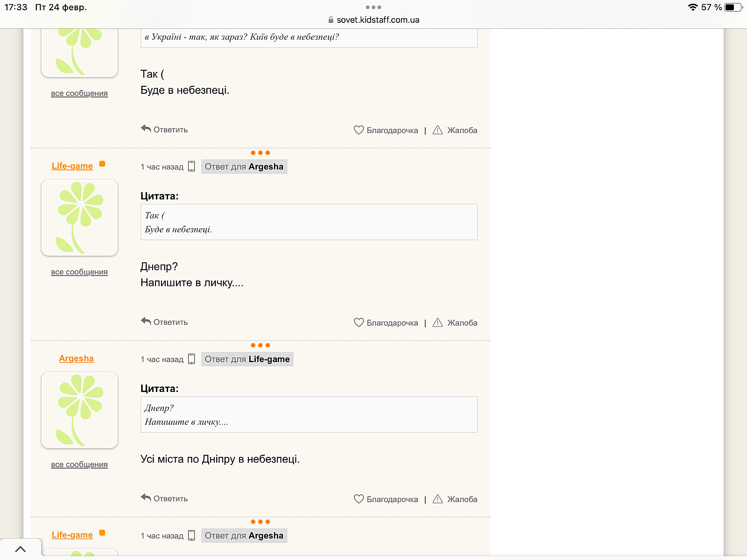Click warning triangle under 'Буде в небезпеці' post
The height and width of the screenshot is (560, 747).
tap(437, 130)
